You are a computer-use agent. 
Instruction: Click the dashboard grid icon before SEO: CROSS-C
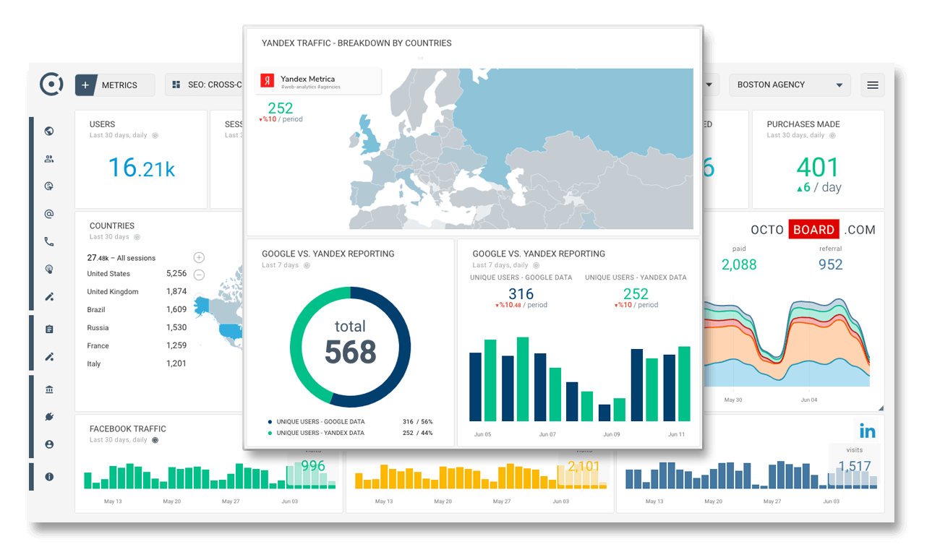click(176, 85)
